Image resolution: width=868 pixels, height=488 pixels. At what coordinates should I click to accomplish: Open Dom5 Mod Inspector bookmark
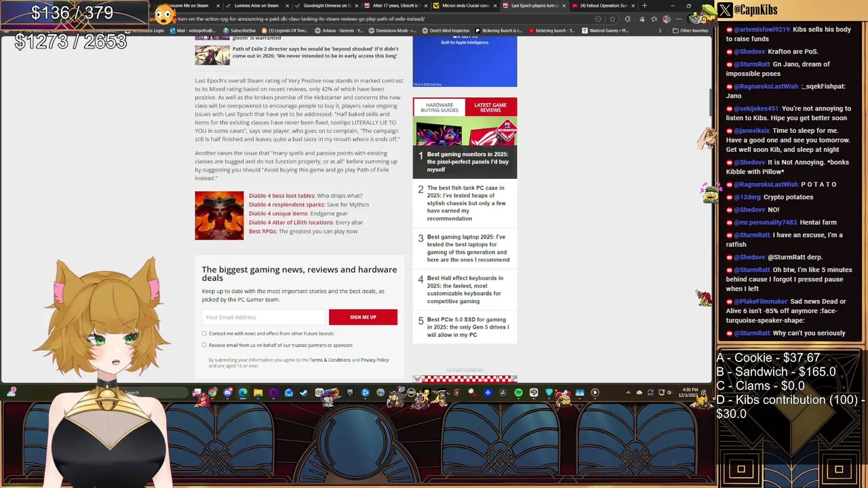click(x=446, y=30)
